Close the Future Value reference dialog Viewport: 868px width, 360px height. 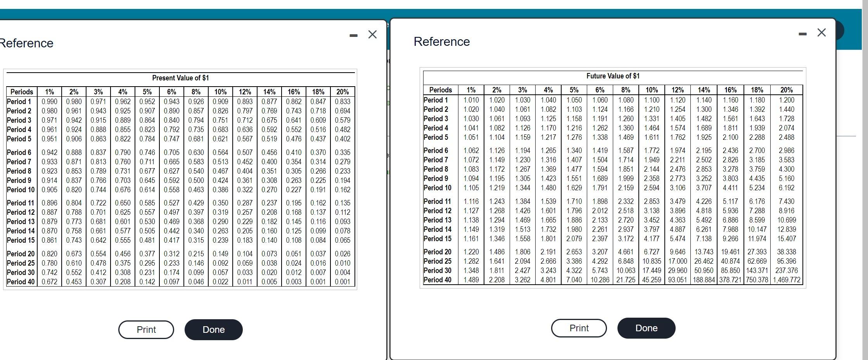(821, 33)
